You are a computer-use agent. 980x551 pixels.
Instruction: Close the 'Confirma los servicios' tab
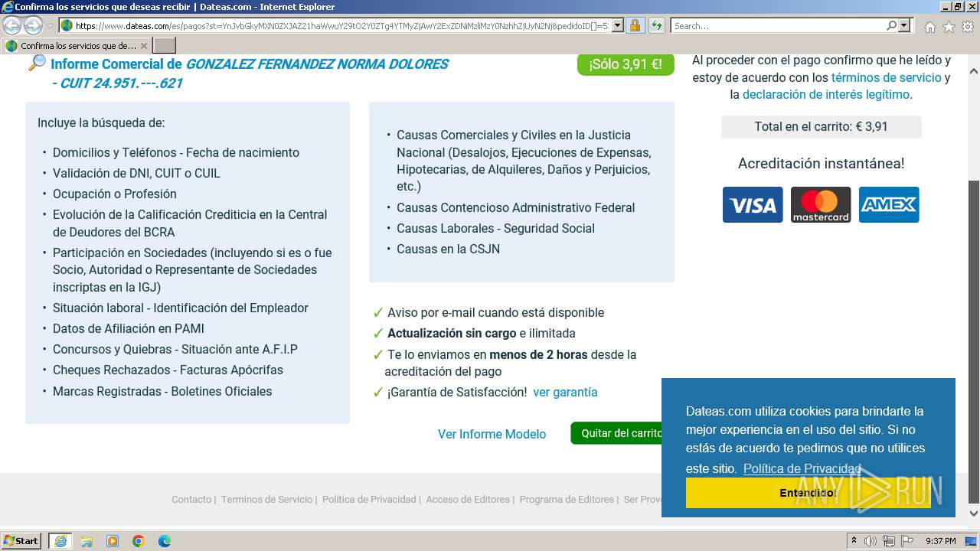pos(144,46)
